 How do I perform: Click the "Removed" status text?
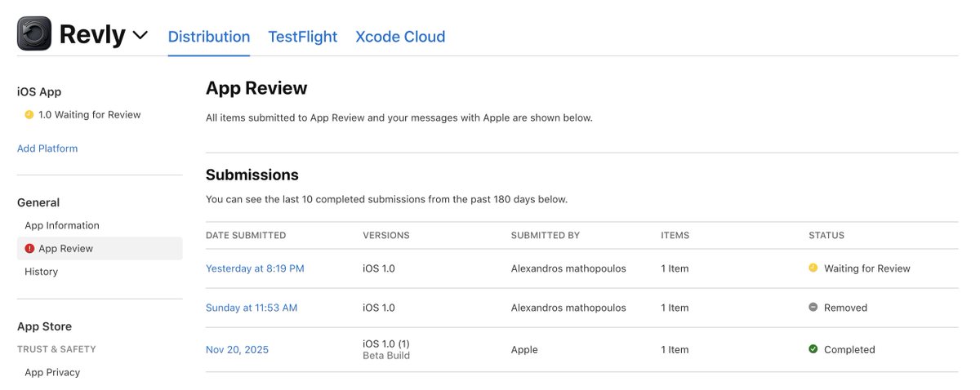pyautogui.click(x=845, y=308)
